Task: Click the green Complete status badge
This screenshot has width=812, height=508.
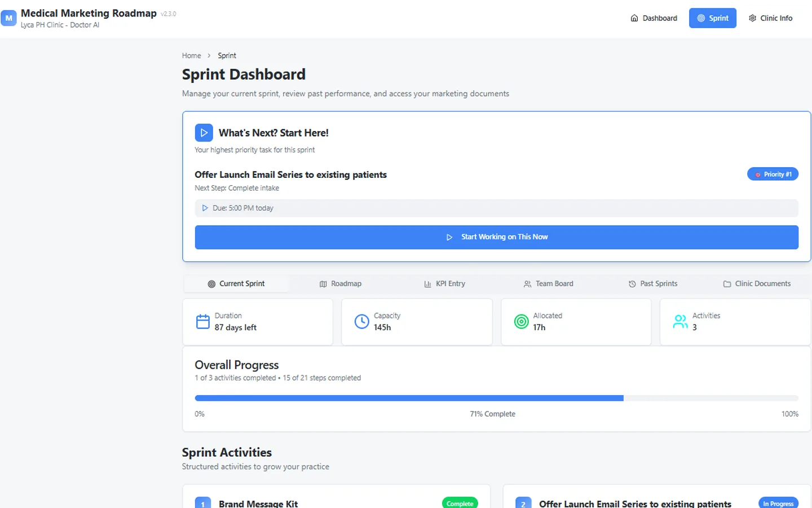Action: tap(460, 503)
